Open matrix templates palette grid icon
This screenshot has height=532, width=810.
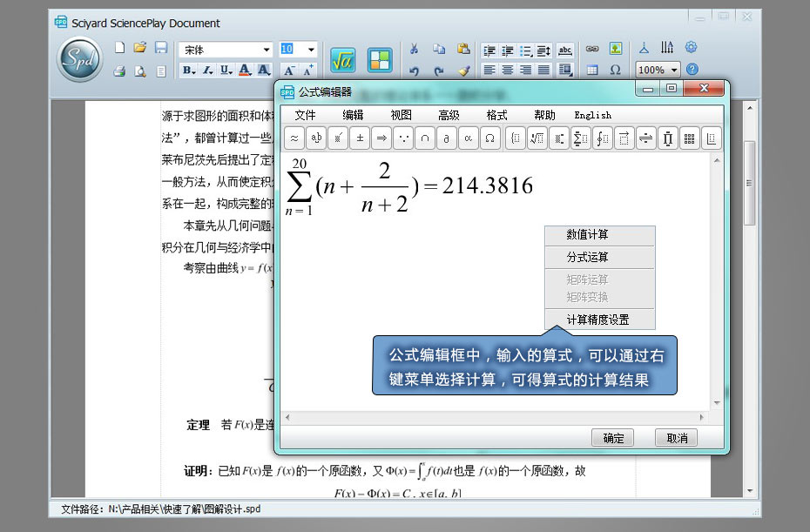pos(689,138)
